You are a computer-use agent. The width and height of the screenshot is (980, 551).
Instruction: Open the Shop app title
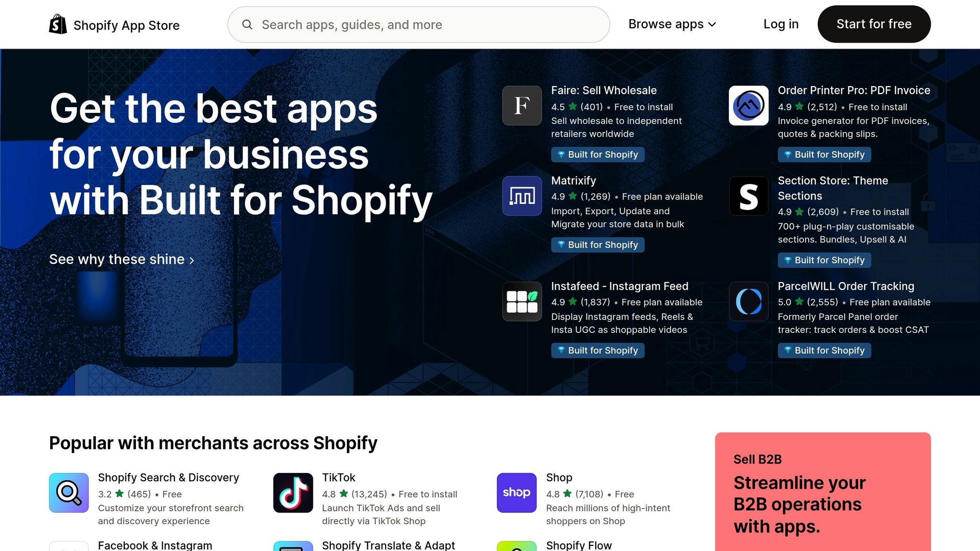pos(559,478)
